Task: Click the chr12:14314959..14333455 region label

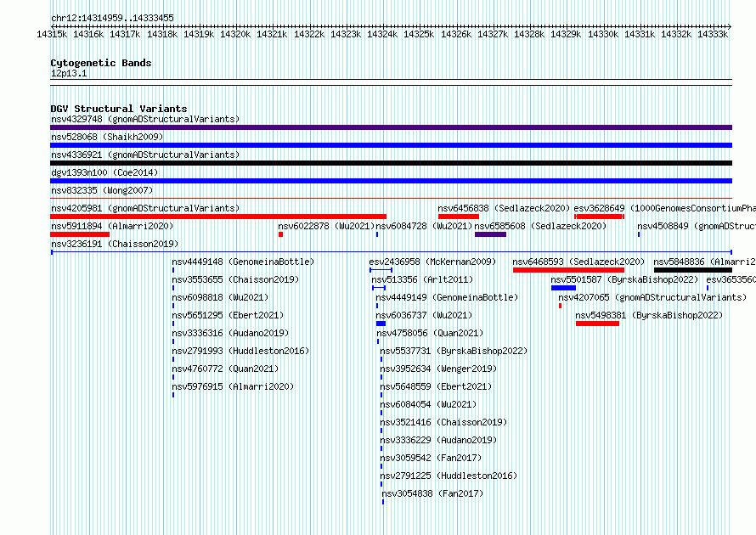Action: tap(112, 18)
